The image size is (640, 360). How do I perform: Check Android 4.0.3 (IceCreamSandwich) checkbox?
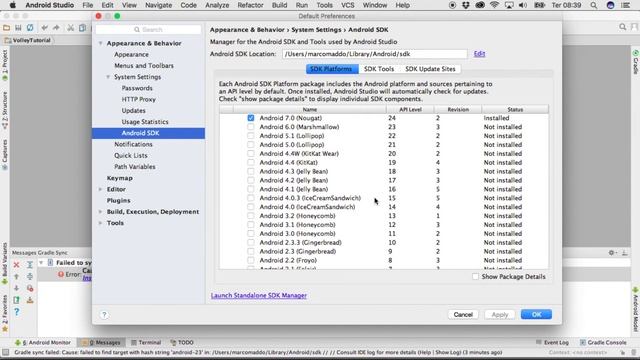[x=251, y=198]
